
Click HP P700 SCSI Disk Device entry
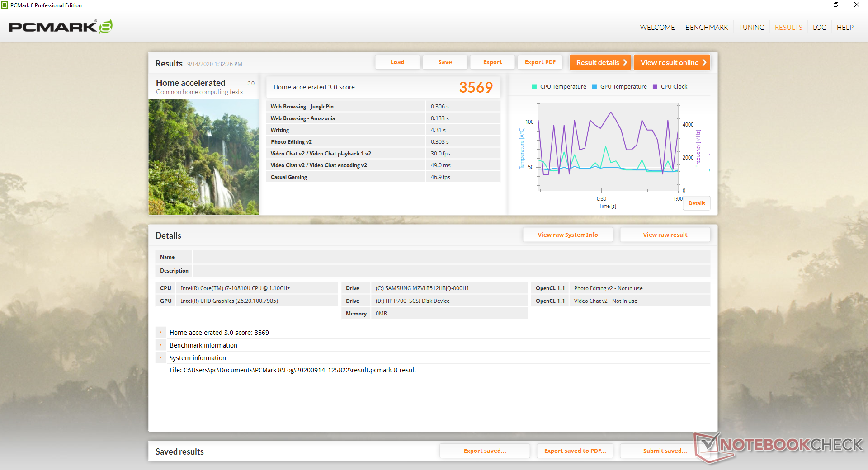point(412,301)
